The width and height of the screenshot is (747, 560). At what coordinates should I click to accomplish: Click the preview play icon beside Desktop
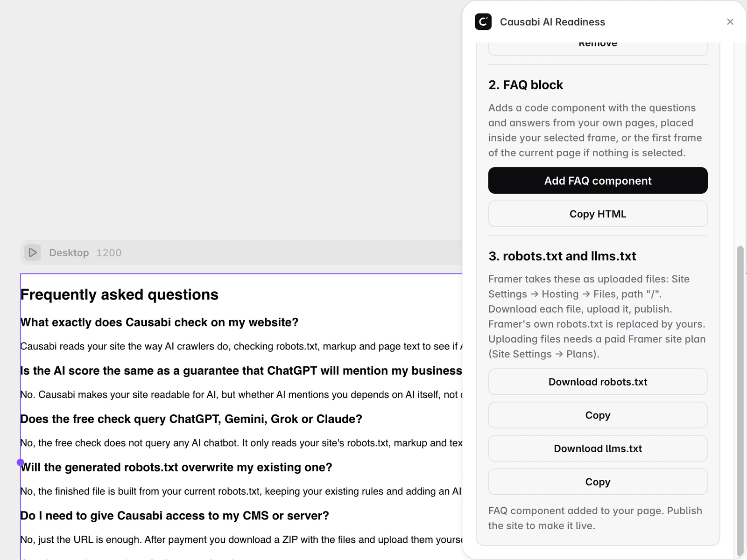[33, 252]
